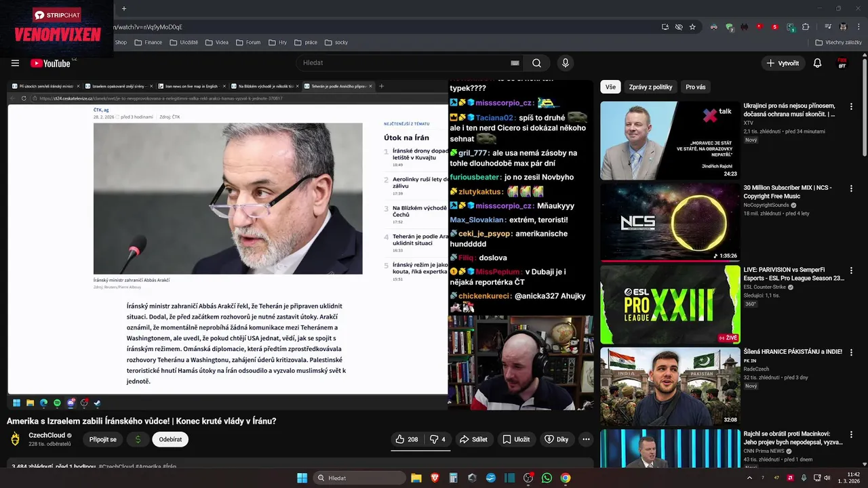
Task: Open the Finance bookmarks folder
Action: 149,42
